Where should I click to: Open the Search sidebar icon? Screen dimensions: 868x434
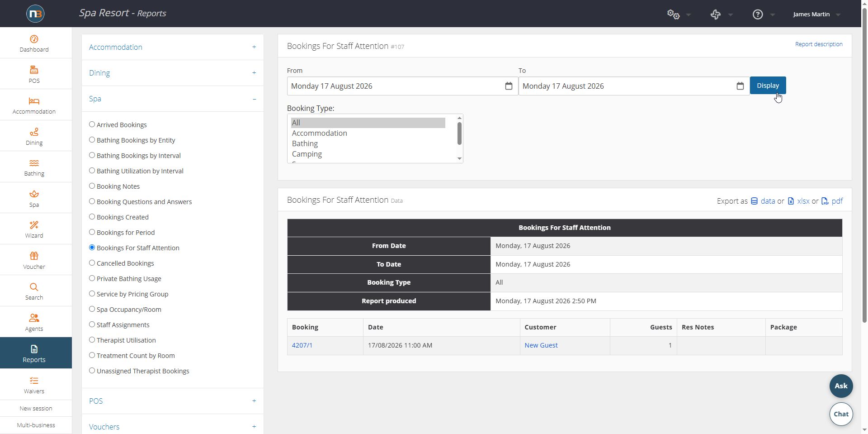[x=34, y=287]
